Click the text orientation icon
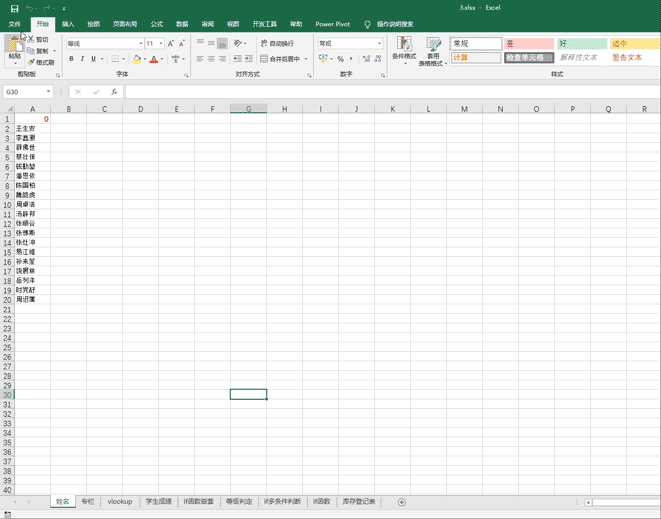Image resolution: width=661 pixels, height=519 pixels. 238,43
